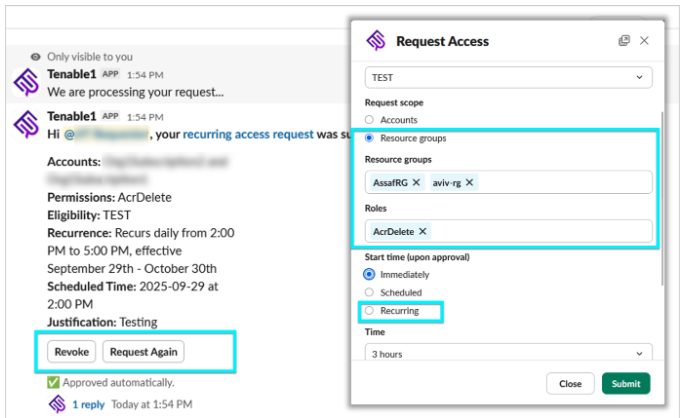Click 'Approved automatically.' status text
The image size is (681, 418).
coord(118,382)
